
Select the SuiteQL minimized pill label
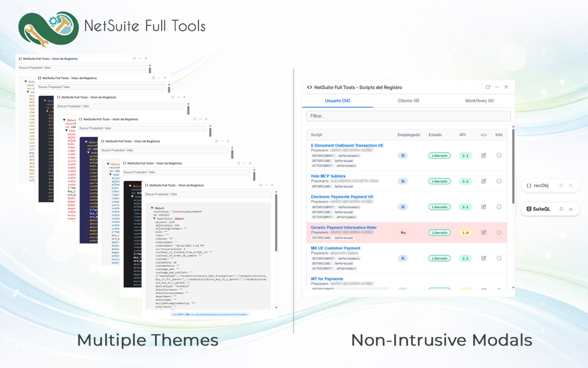click(x=542, y=209)
